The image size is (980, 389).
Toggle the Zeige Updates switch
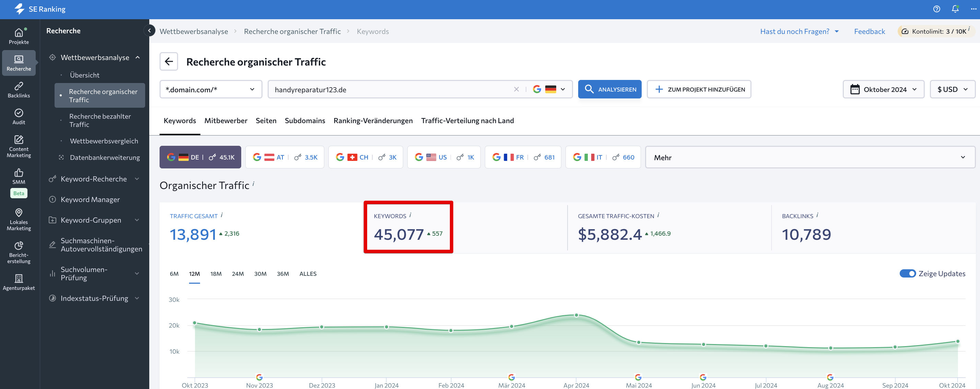click(907, 273)
